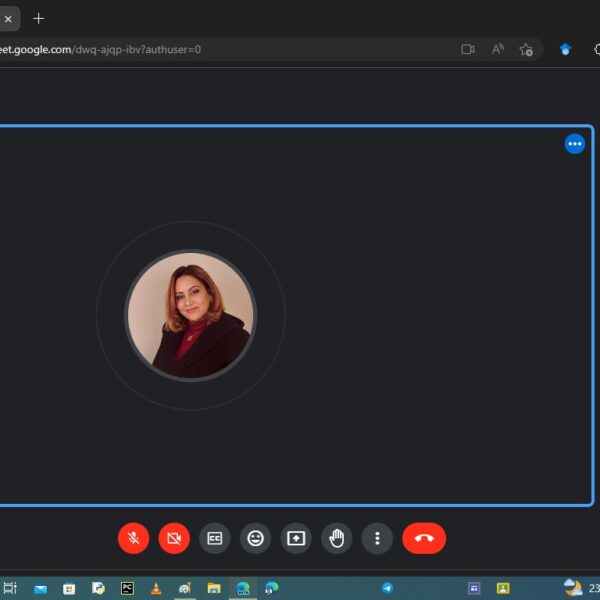Open VLC media player from the taskbar

coord(156,588)
